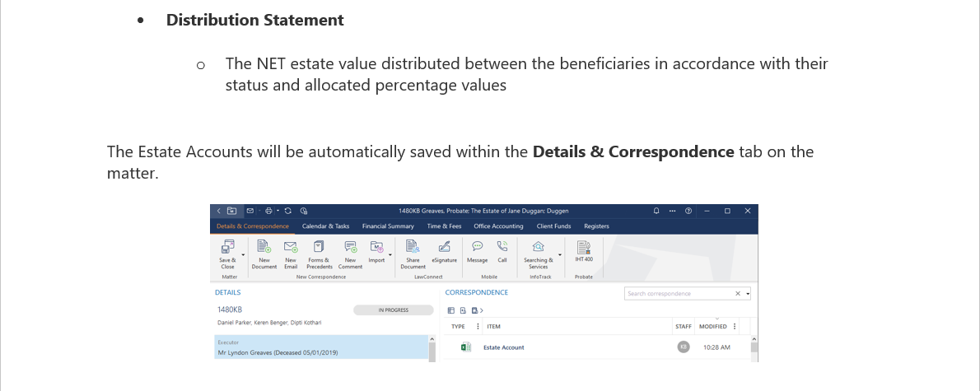Open the Save & Close dropdown arrow
The width and height of the screenshot is (980, 391).
point(243,254)
